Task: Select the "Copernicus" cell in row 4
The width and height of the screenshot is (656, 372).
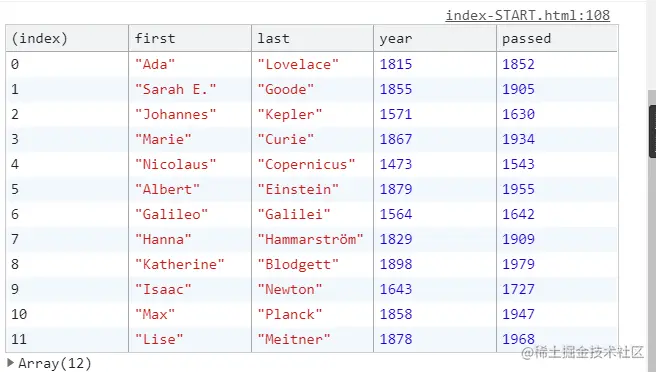Action: [x=306, y=164]
